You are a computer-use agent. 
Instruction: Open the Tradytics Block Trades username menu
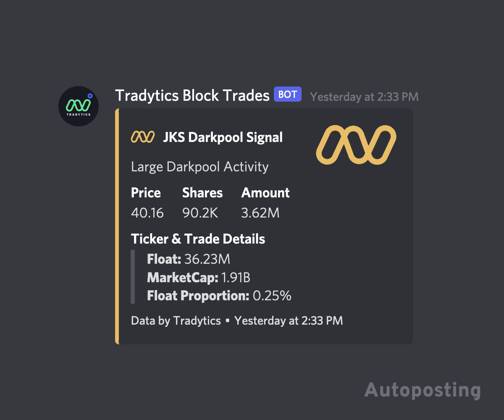(x=192, y=95)
